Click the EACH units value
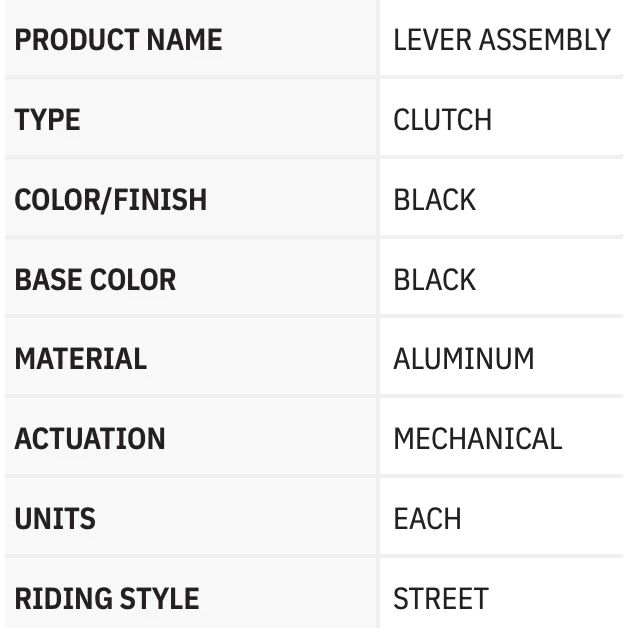Screen dimensions: 628x628 (427, 519)
